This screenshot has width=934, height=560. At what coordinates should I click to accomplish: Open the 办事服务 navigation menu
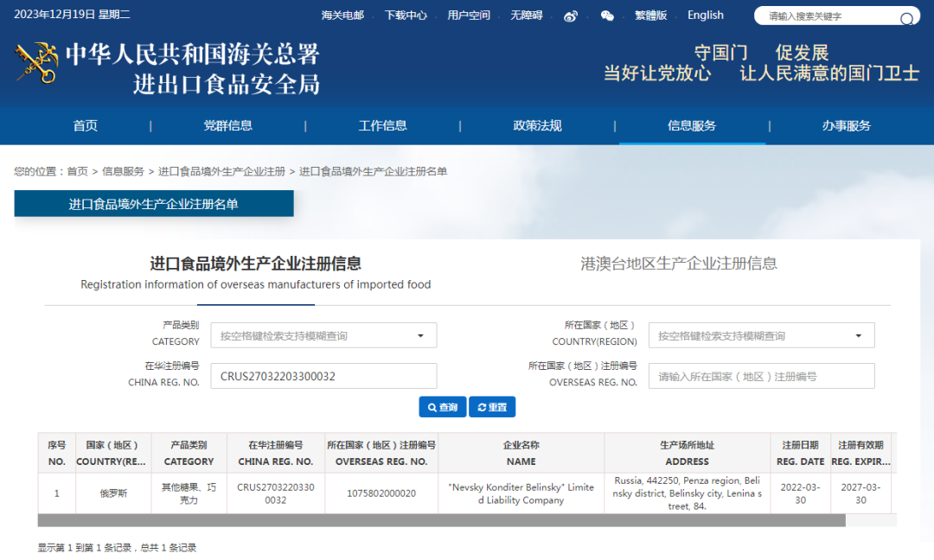click(847, 125)
